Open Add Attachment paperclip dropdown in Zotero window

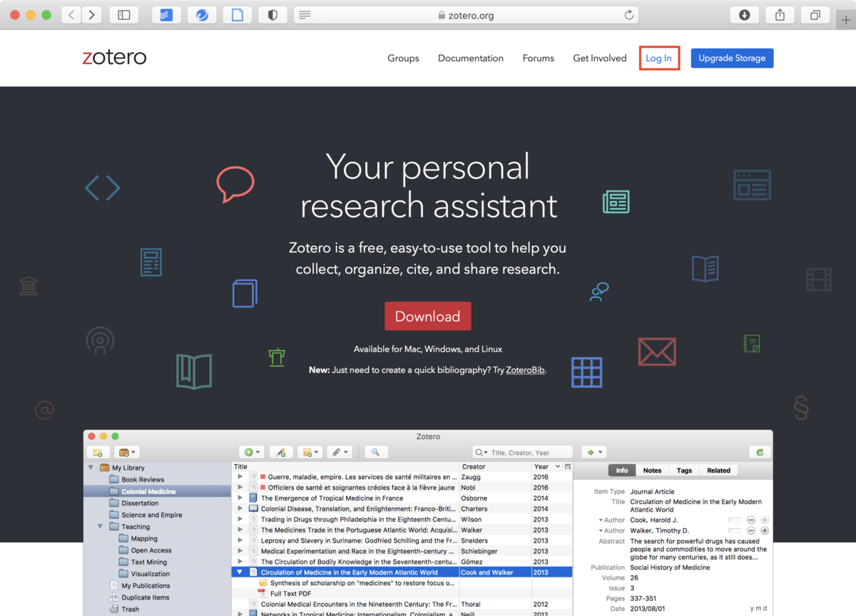point(340,452)
